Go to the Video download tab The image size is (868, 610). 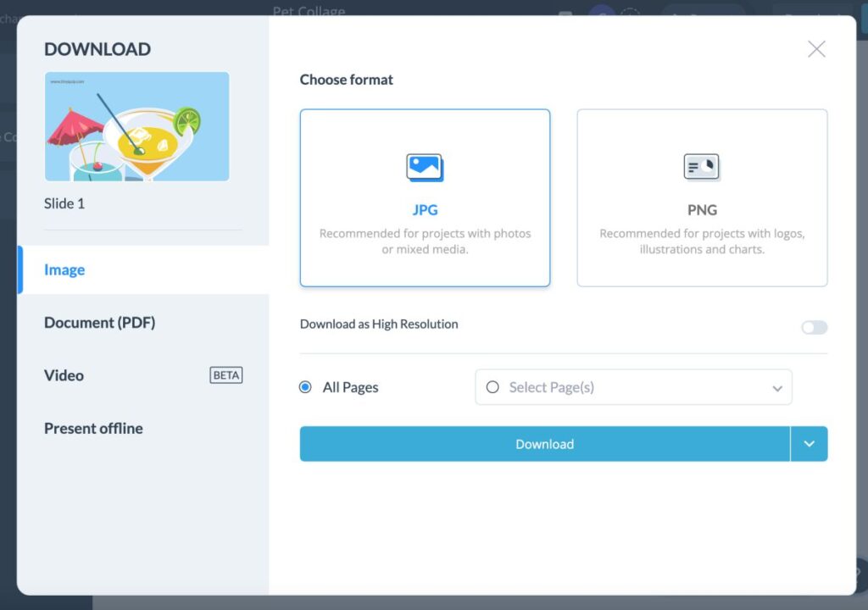tap(64, 375)
